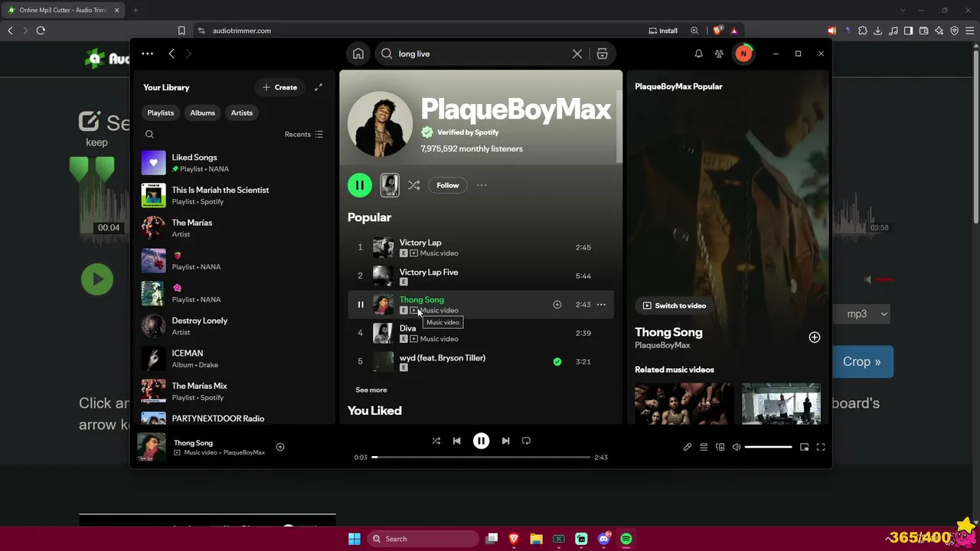Open PARTYNEXTDOOR Radio in library
This screenshot has height=551, width=980.
(234, 419)
